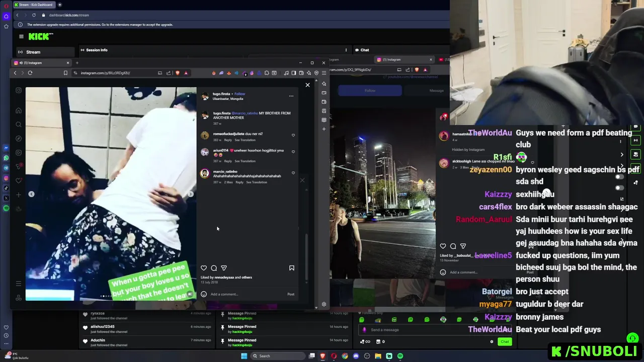Open Windows Start menu
644x362 pixels.
(x=244, y=356)
